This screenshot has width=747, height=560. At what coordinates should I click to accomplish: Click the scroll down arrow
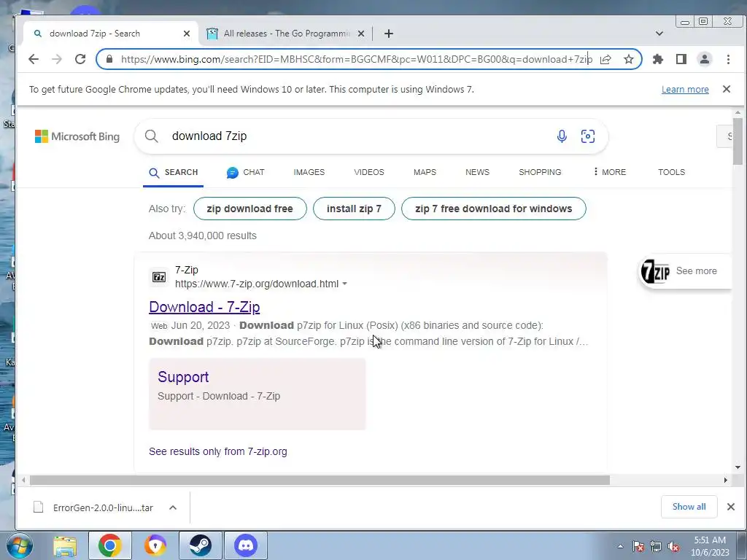[x=738, y=467]
